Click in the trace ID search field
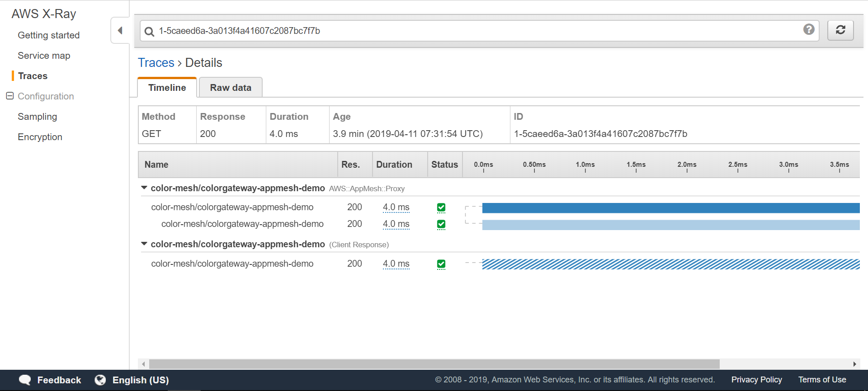Image resolution: width=868 pixels, height=391 pixels. tap(479, 31)
